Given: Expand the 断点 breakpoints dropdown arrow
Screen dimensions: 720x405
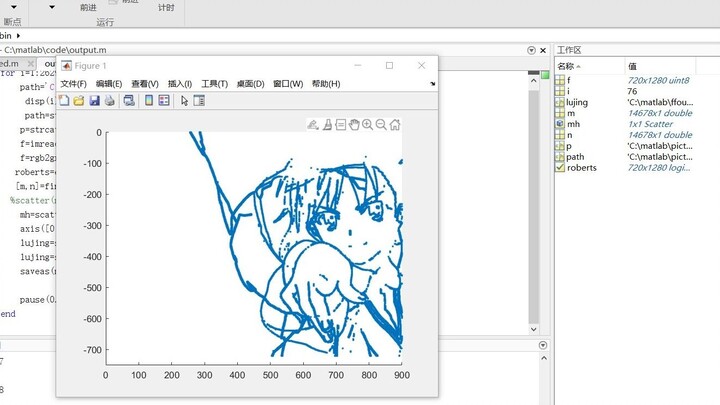Looking at the screenshot, I should (14, 7).
